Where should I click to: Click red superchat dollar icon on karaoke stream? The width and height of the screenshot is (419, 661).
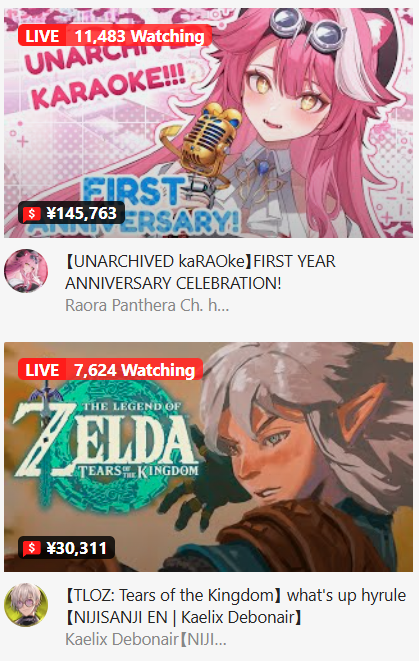click(32, 214)
